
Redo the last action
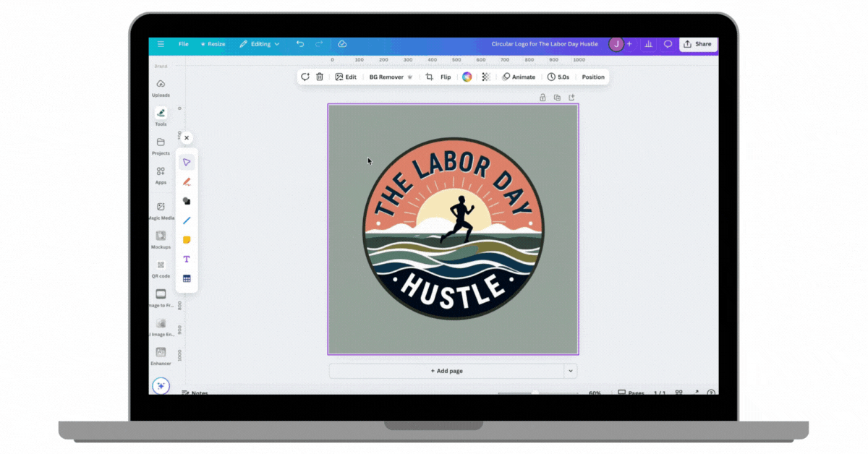pos(320,44)
